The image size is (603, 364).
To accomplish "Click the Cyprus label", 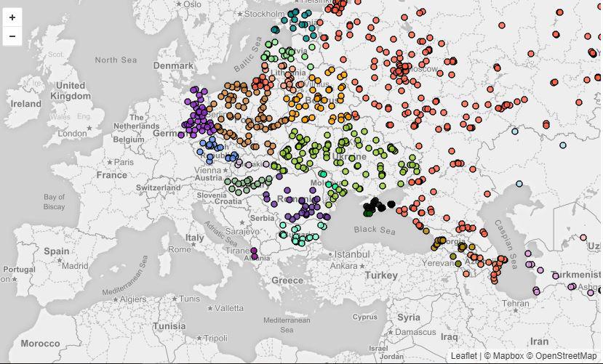I will pos(365,318).
